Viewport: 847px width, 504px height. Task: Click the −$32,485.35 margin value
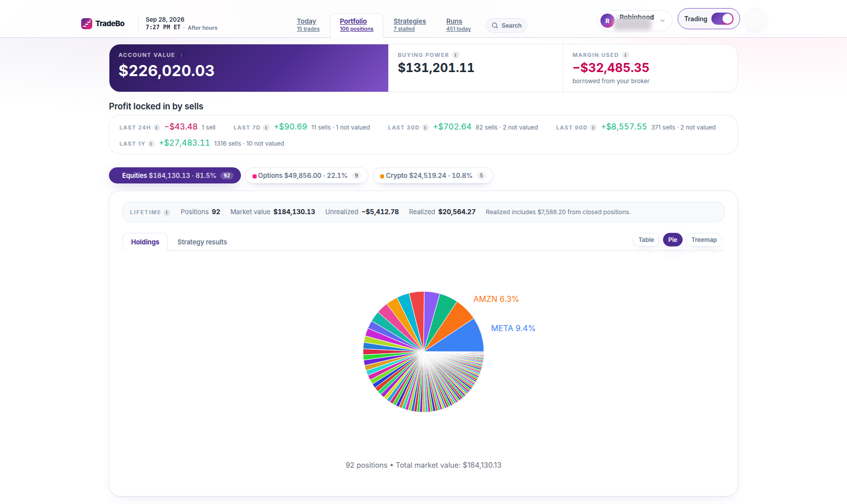point(611,68)
